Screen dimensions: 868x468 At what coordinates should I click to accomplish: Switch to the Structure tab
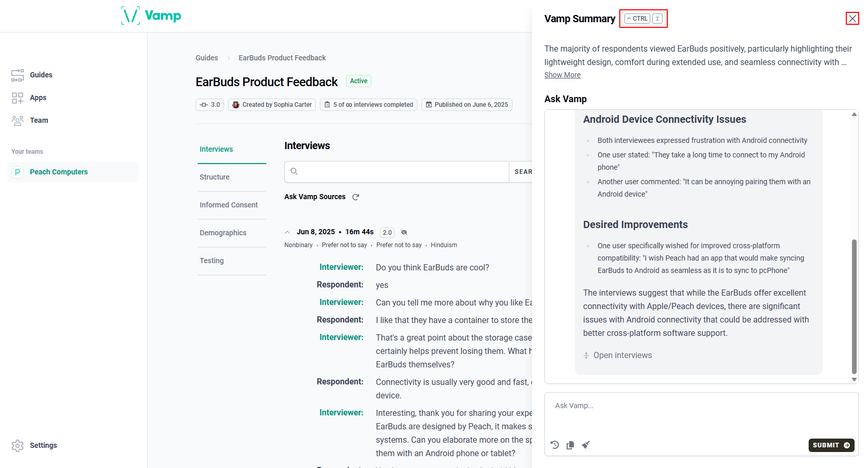[x=232, y=177]
